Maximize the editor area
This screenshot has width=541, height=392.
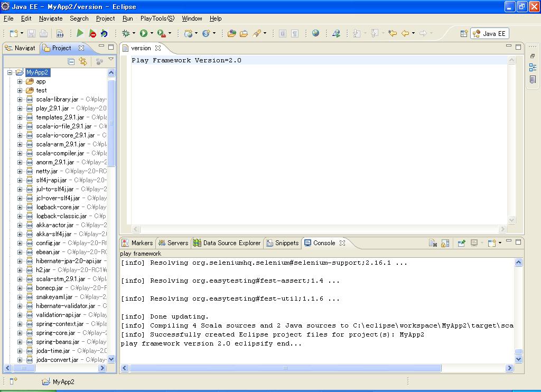518,46
